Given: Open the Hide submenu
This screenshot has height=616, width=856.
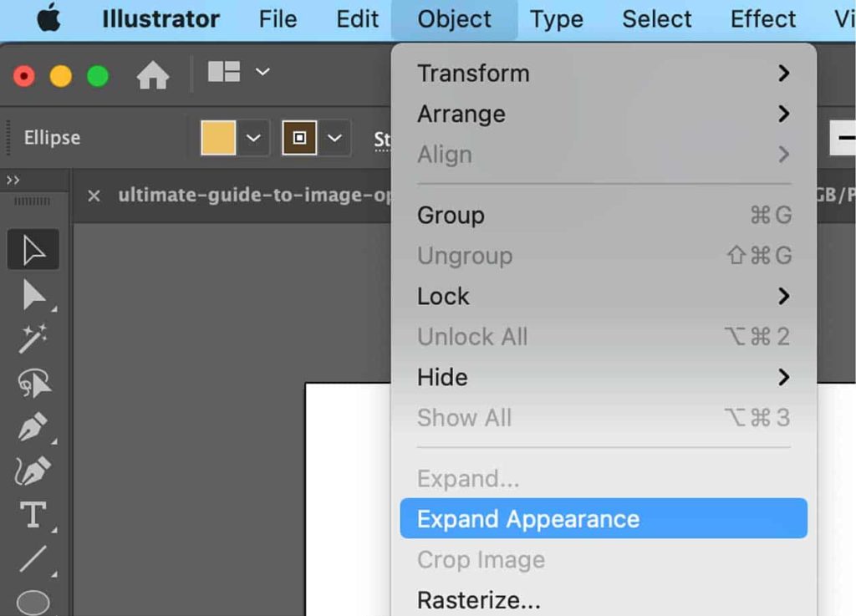Looking at the screenshot, I should (x=604, y=377).
